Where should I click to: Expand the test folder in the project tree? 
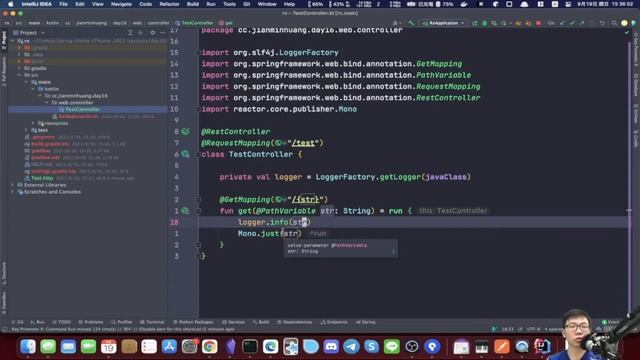click(27, 130)
